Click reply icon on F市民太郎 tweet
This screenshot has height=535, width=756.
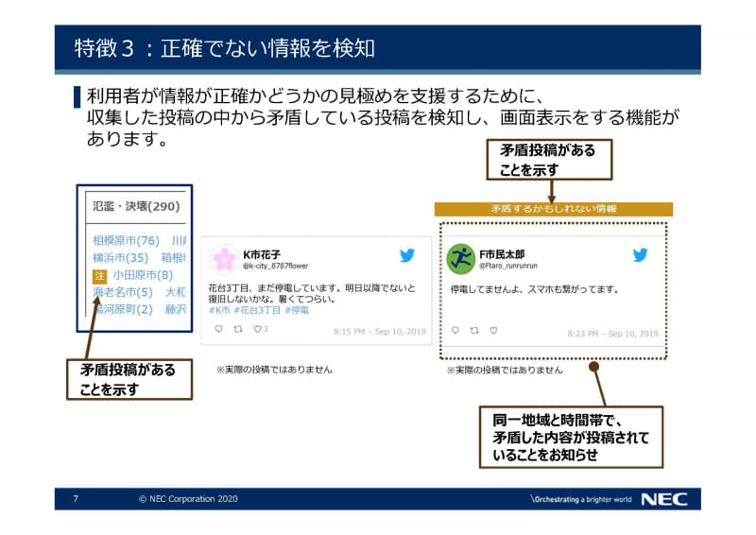click(x=455, y=331)
